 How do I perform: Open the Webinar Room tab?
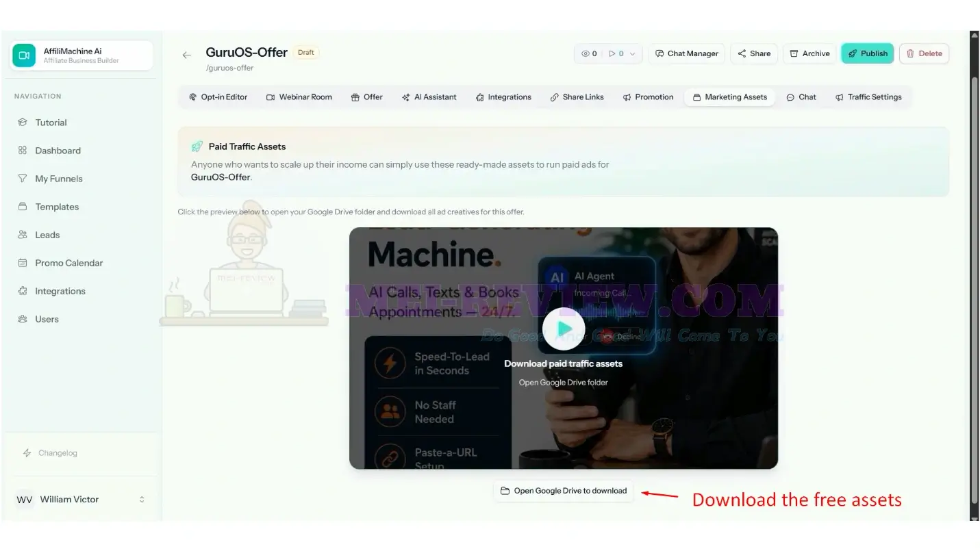299,97
